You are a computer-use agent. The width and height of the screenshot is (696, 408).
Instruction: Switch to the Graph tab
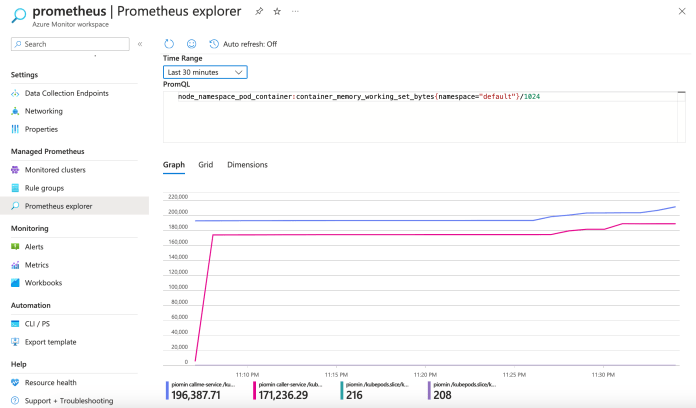tap(174, 165)
